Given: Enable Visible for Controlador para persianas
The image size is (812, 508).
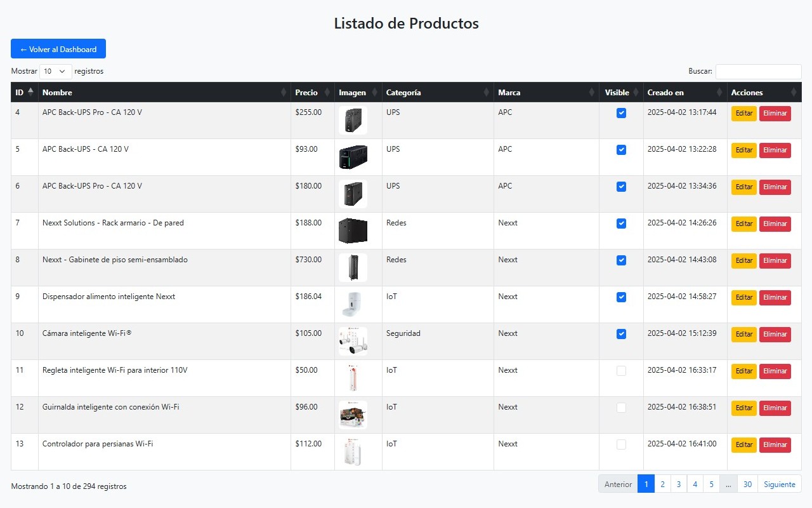Looking at the screenshot, I should click(x=621, y=444).
